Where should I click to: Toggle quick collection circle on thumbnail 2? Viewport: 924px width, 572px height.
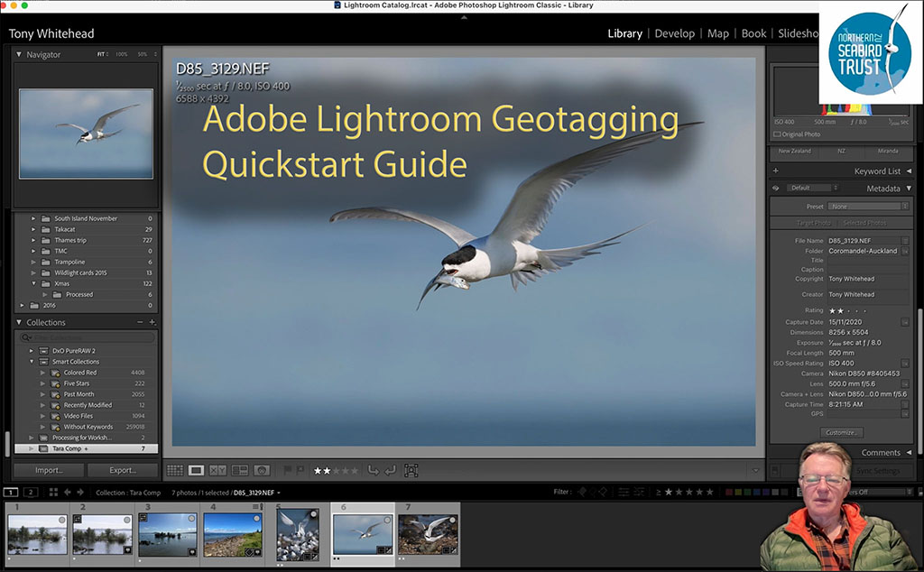(x=126, y=520)
